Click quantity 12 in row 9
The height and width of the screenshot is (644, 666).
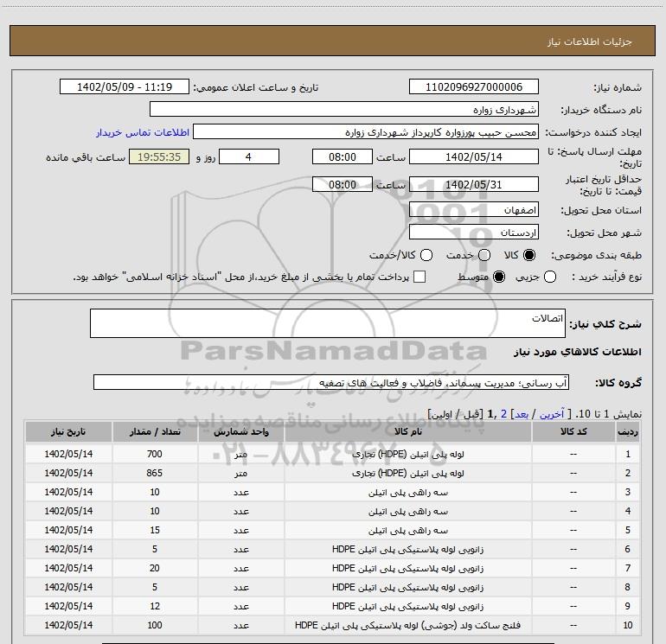click(155, 606)
